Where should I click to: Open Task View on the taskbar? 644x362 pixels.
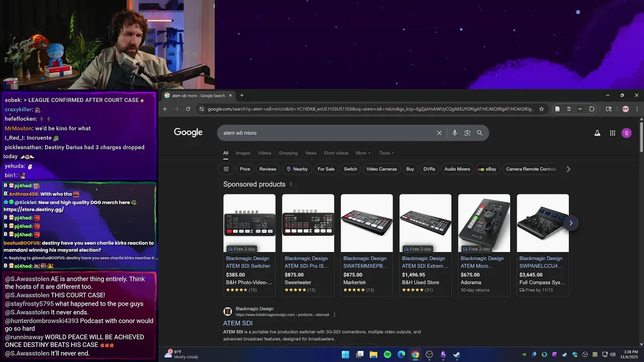pos(359,354)
